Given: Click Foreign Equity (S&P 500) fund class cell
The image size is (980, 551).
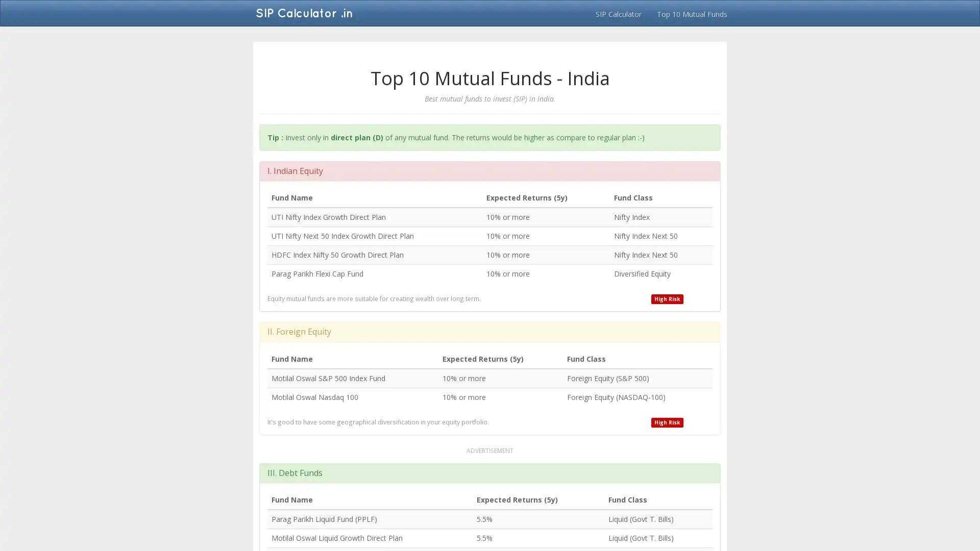Looking at the screenshot, I should pyautogui.click(x=608, y=379).
